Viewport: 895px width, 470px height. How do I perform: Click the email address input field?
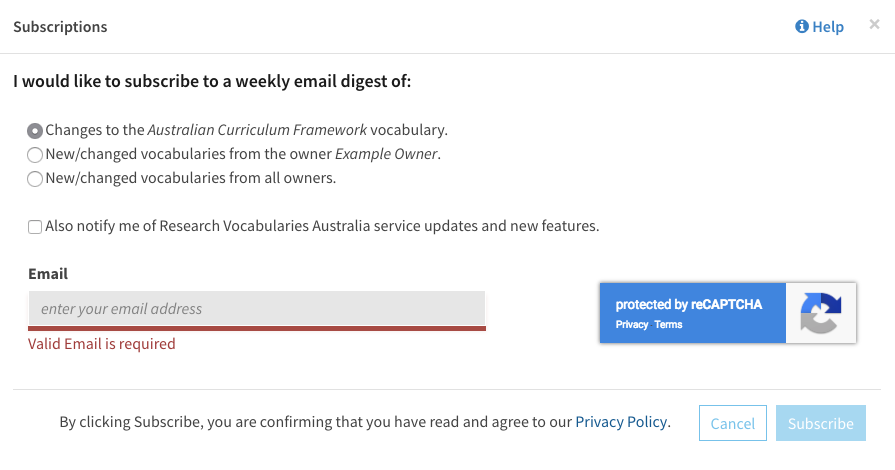(256, 309)
